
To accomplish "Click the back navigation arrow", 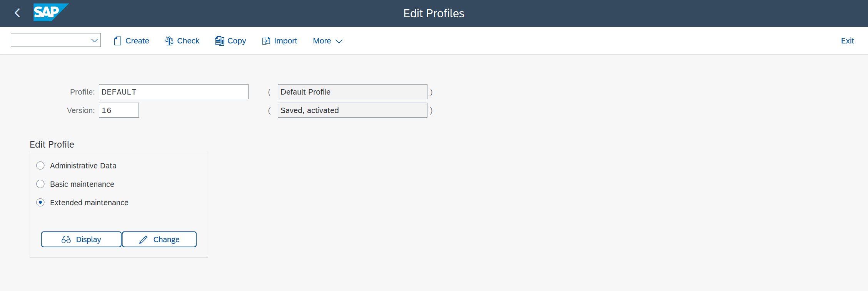I will (17, 13).
